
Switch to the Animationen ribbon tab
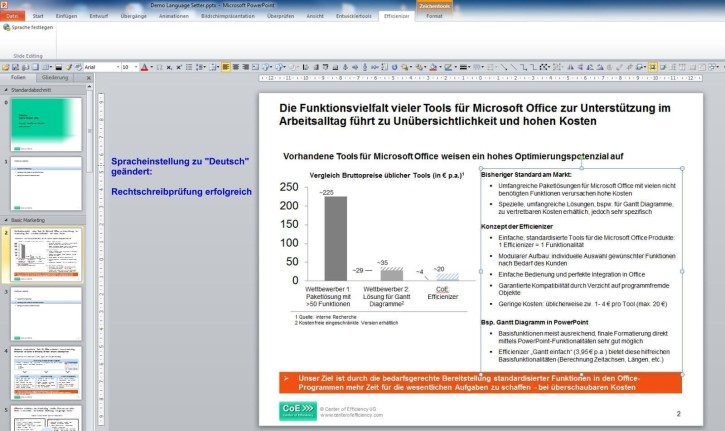[x=174, y=16]
